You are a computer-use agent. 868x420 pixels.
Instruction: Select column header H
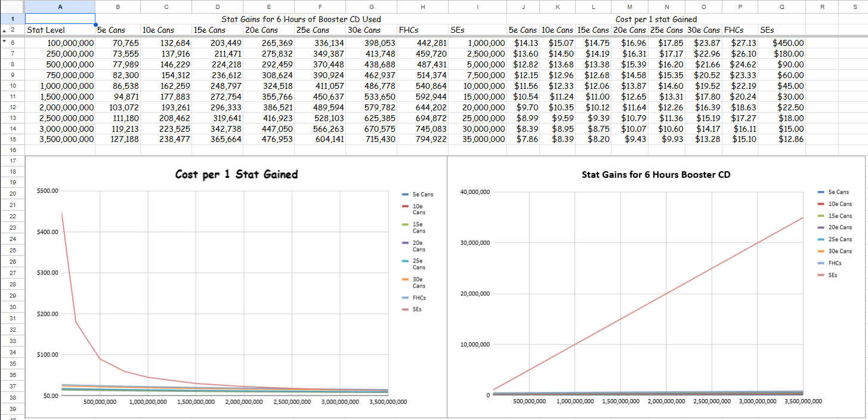point(422,7)
